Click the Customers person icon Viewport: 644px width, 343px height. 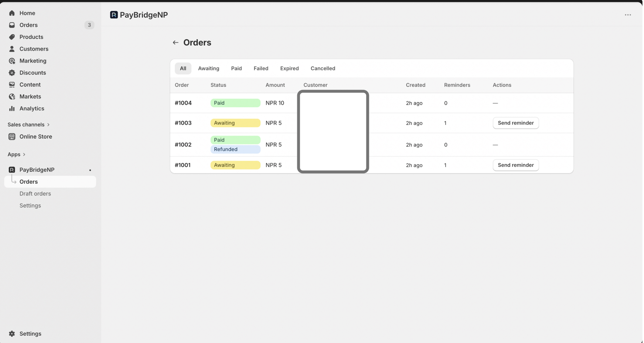tap(12, 49)
